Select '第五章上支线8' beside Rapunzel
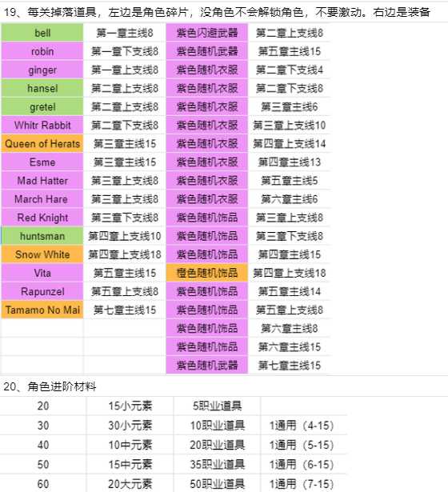The height and width of the screenshot is (492, 448). pos(125,291)
